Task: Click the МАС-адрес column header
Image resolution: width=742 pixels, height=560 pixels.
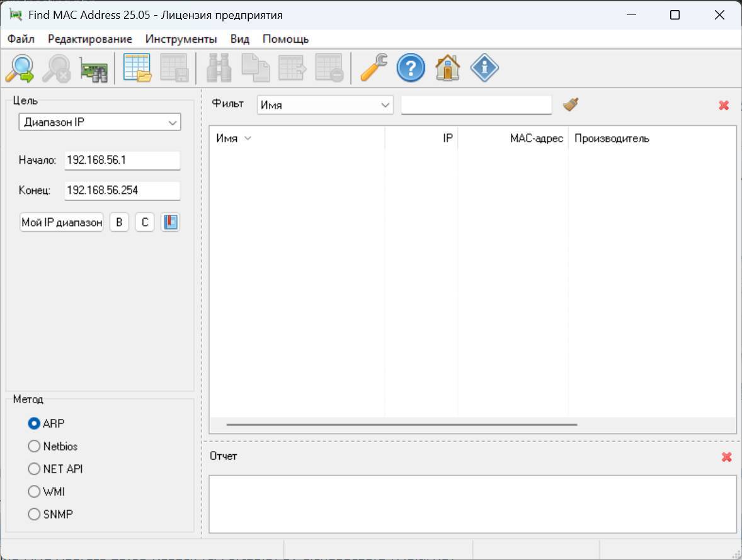Action: [x=513, y=138]
